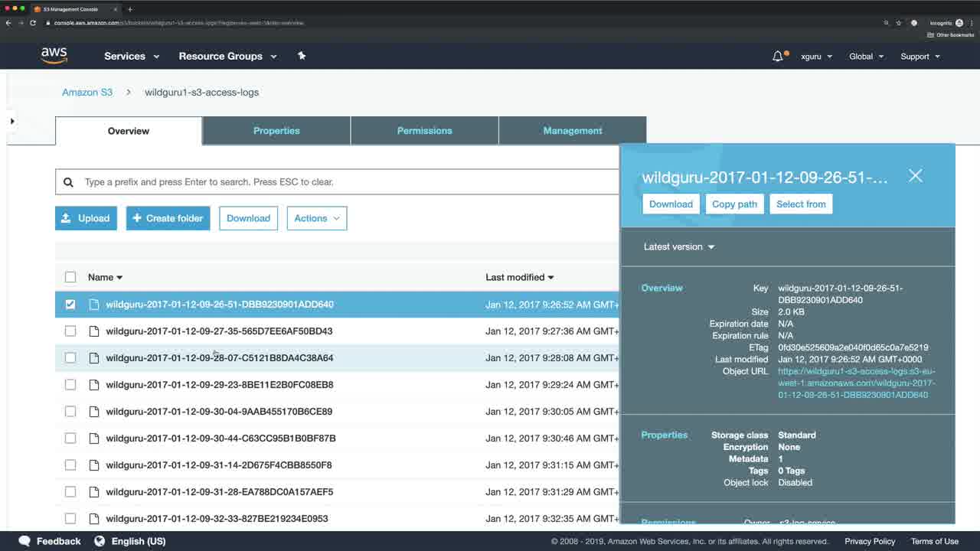Close the S3 Management Console browser tab

[116, 9]
